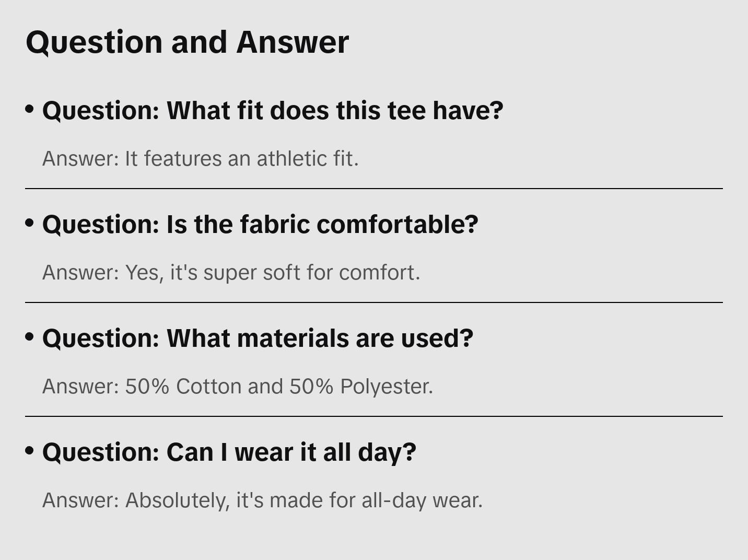748x560 pixels.
Task: Select the bullet next to the materials question
Action: pos(29,336)
